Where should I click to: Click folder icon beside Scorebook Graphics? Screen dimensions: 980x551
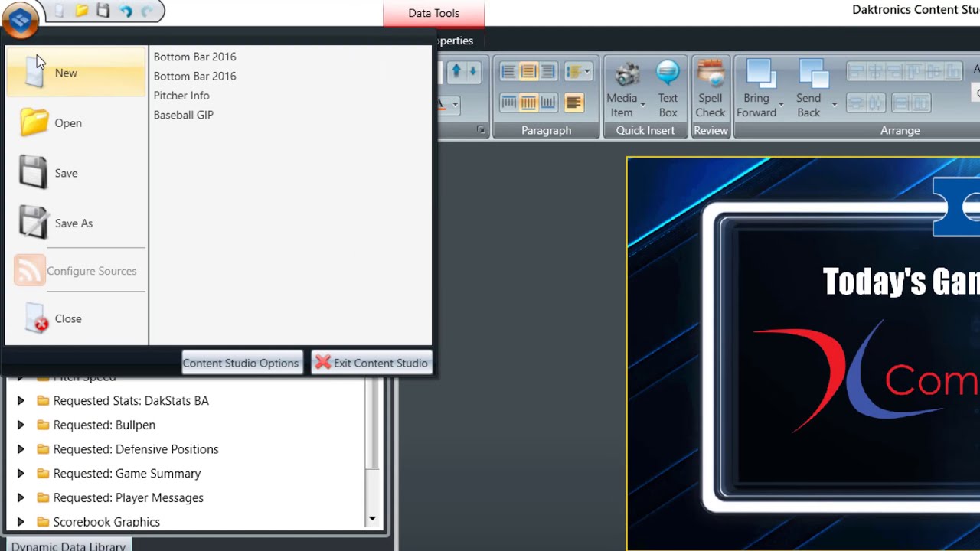[x=43, y=522]
